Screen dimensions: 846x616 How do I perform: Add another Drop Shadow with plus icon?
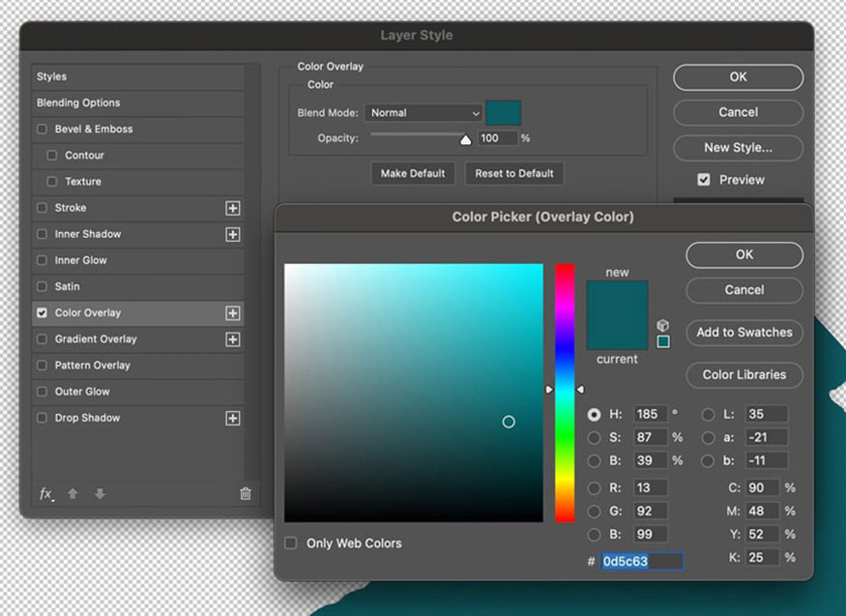pyautogui.click(x=233, y=418)
